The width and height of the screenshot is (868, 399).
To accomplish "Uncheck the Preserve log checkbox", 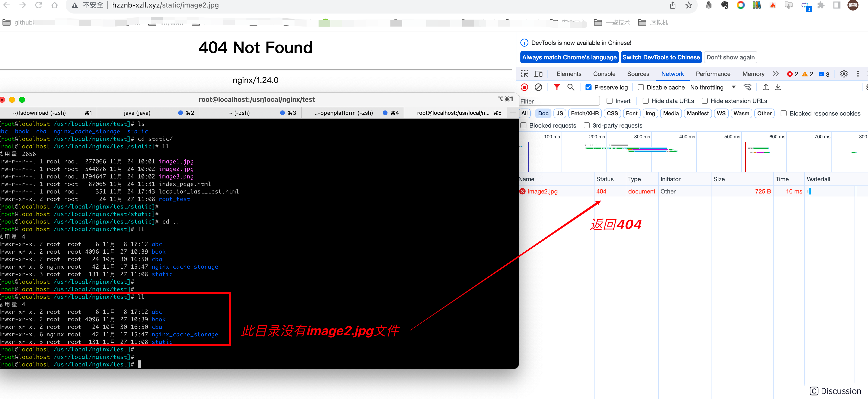I will point(588,87).
